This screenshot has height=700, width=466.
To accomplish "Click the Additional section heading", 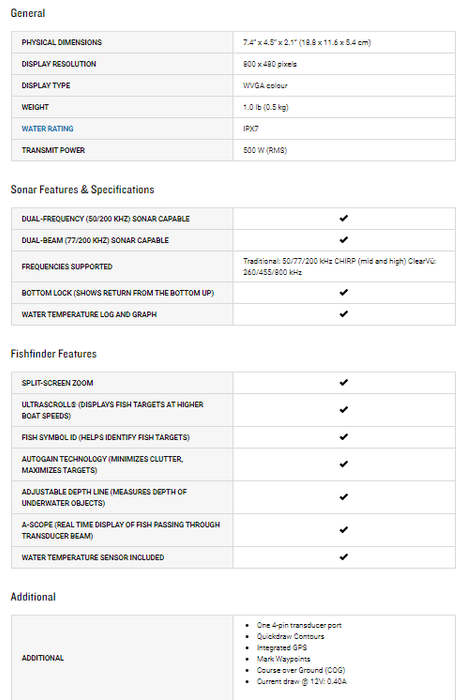I will pos(33,597).
